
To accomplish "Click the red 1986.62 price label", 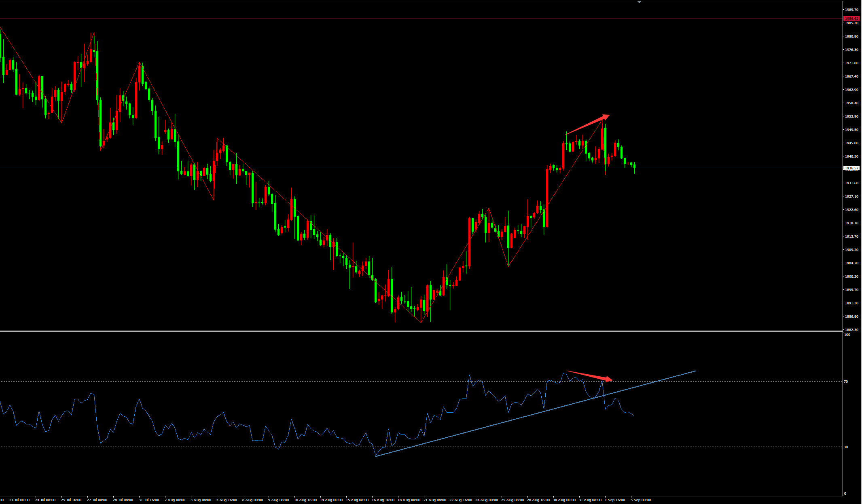I will tap(851, 19).
